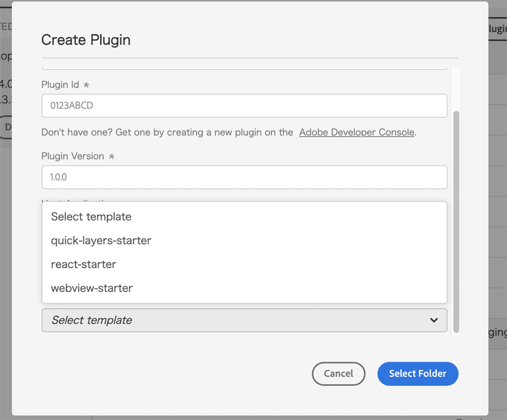Click scrollbar track above the thumb
Image resolution: width=507 pixels, height=420 pixels.
[456, 89]
